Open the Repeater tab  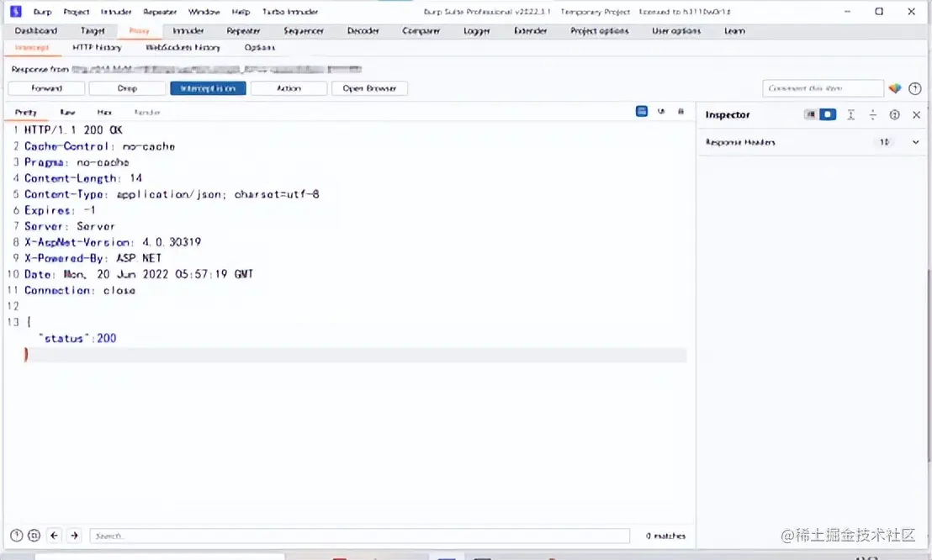[243, 31]
